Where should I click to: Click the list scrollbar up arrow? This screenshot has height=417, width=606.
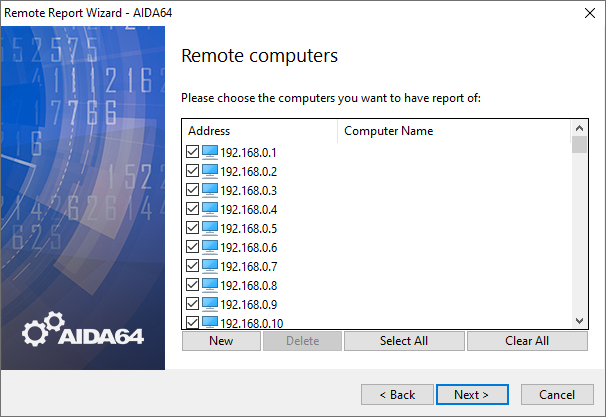coord(579,128)
